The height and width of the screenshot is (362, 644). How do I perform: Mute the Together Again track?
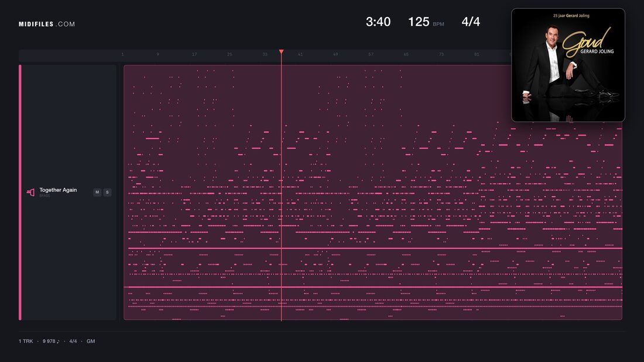[x=97, y=192]
